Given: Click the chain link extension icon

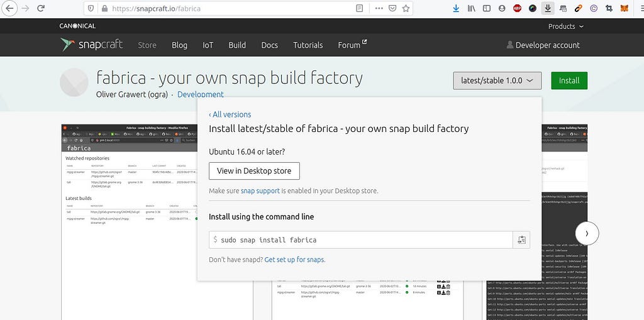Looking at the screenshot, I should click(x=579, y=8).
